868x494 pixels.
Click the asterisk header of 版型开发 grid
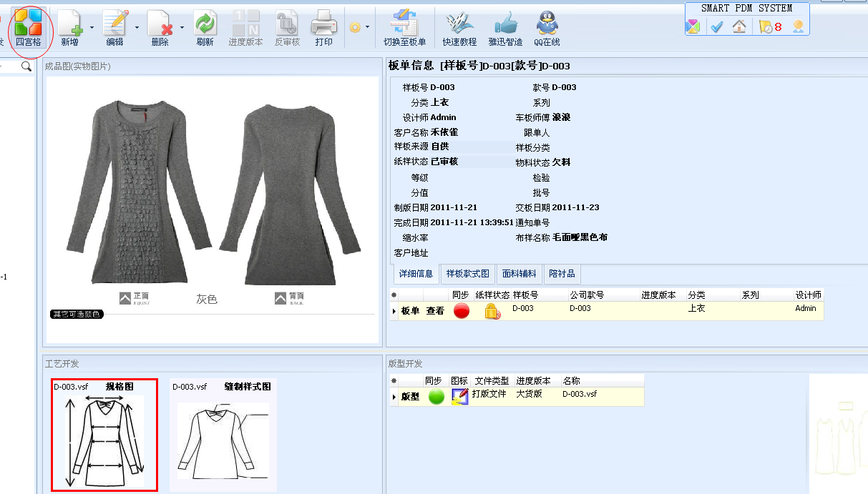coord(394,380)
